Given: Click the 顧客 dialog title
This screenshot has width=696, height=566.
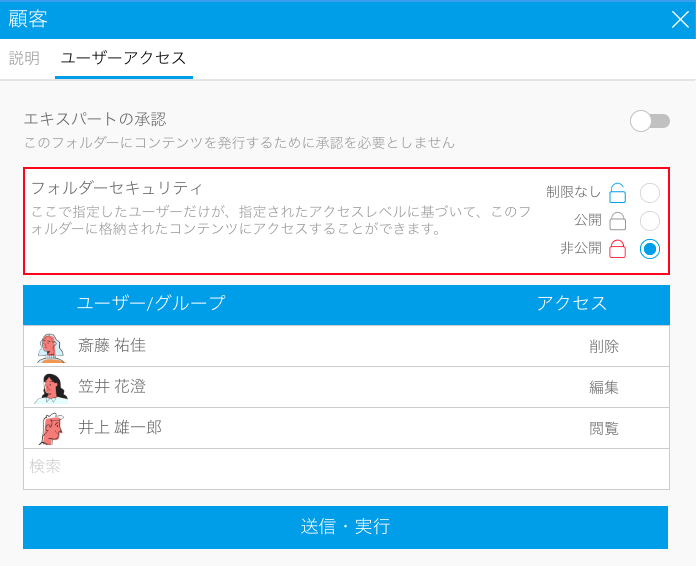Looking at the screenshot, I should pos(28,19).
